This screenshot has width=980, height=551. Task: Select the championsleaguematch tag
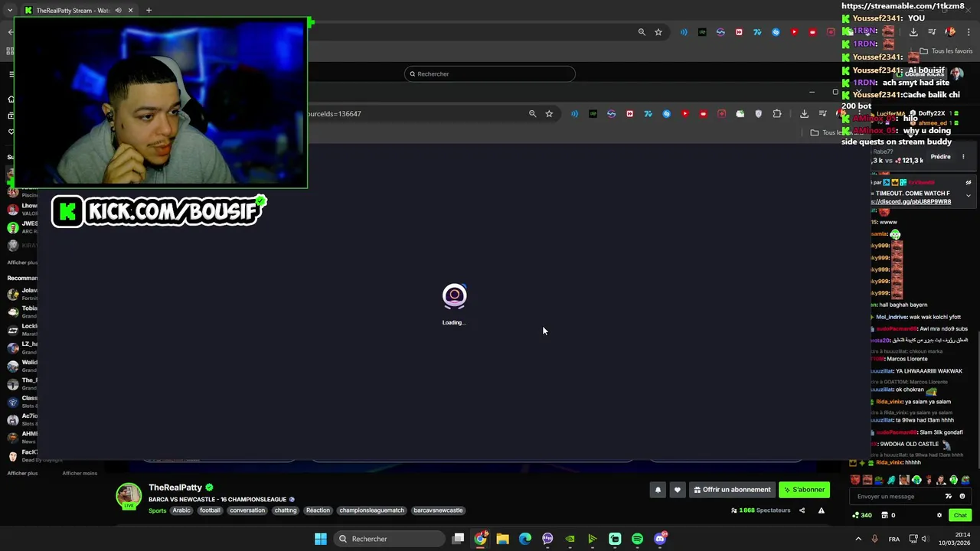coord(372,510)
